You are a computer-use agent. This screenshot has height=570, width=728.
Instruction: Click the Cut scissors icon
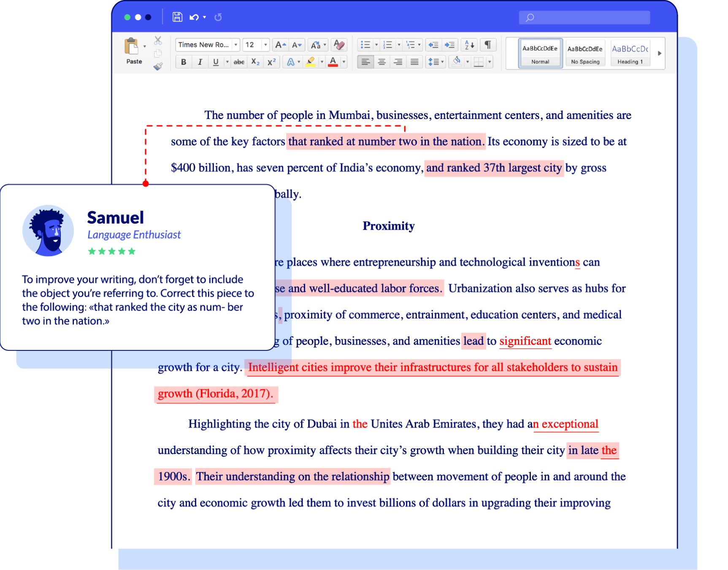tap(158, 41)
